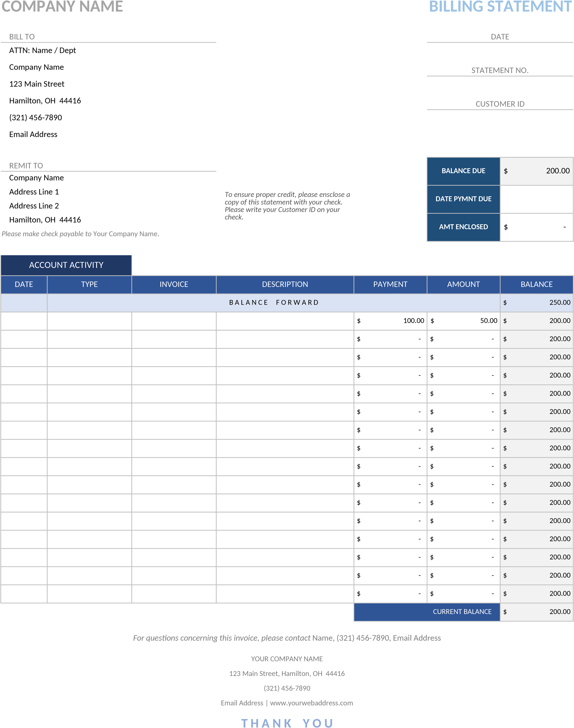
Task: Select the 'Please make check payable' note
Action: (x=80, y=234)
